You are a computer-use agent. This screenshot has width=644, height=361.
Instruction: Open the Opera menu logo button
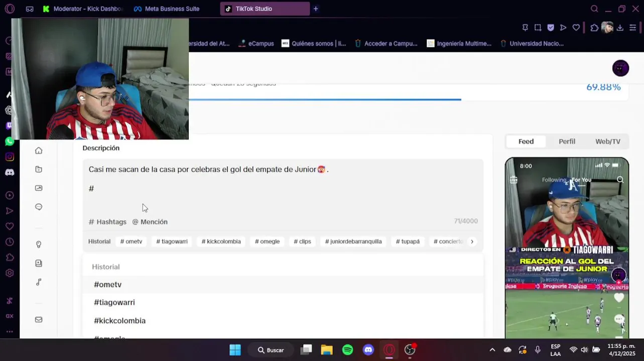10,9
